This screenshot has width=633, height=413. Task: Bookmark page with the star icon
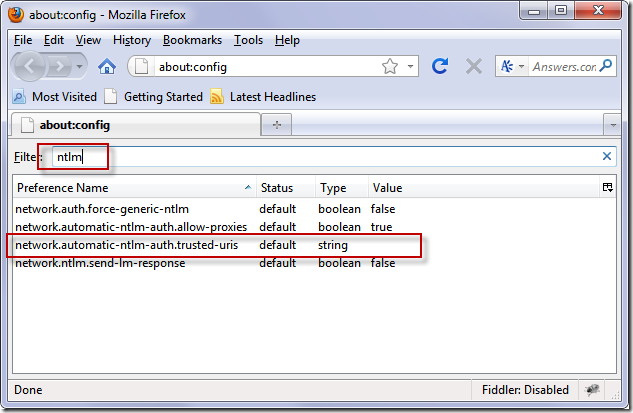pos(390,67)
